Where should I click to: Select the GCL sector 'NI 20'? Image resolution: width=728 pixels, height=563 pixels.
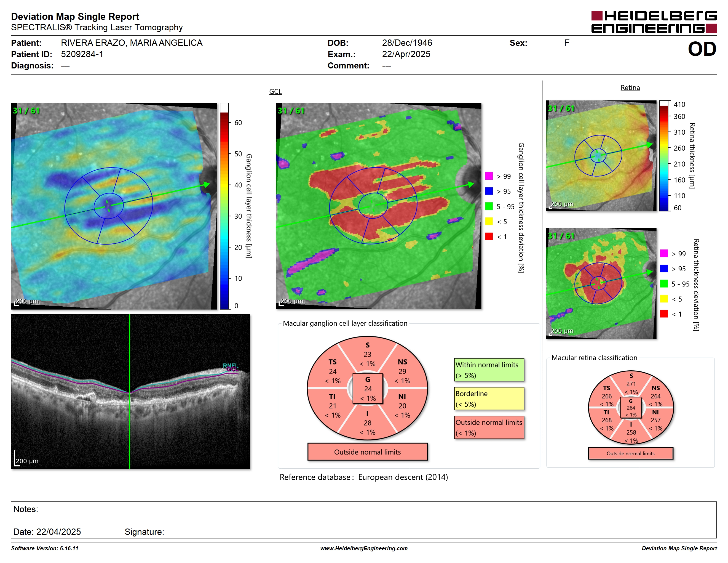point(402,406)
